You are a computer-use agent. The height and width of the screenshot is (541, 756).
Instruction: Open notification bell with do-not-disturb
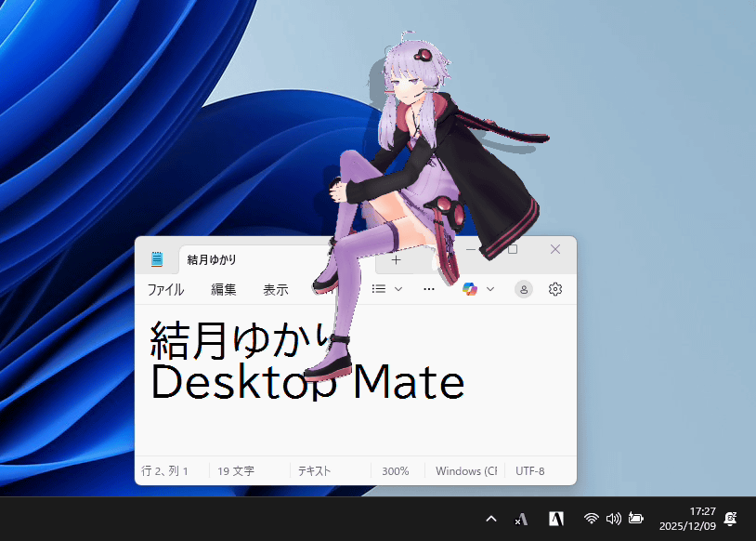click(x=731, y=519)
